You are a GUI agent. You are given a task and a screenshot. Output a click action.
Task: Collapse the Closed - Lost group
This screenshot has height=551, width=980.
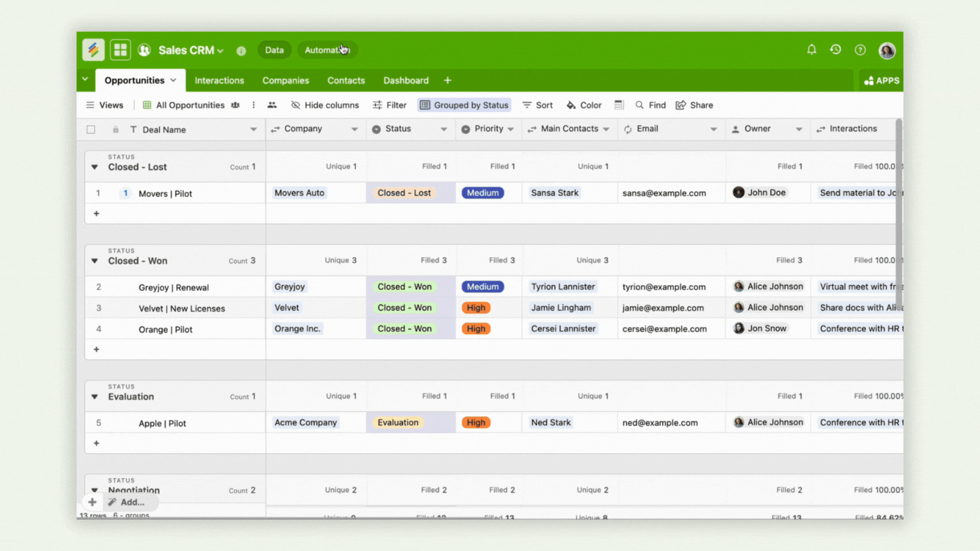(x=94, y=167)
